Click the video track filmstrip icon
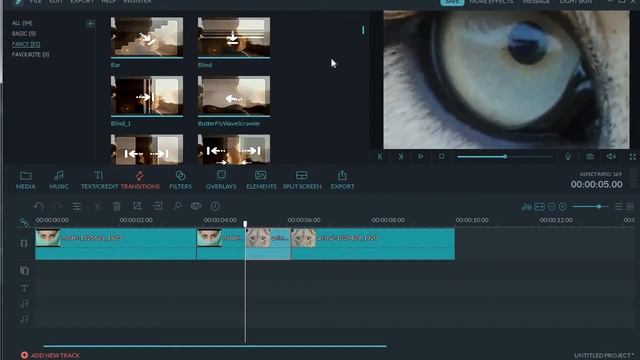 (24, 243)
